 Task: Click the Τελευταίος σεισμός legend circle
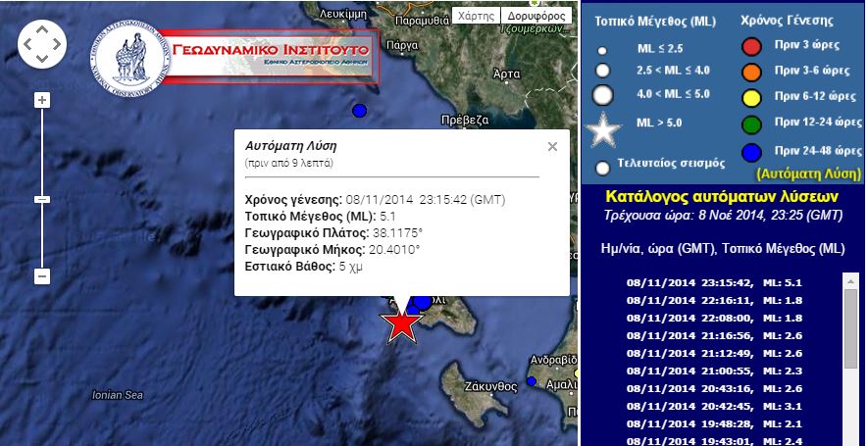coord(602,168)
